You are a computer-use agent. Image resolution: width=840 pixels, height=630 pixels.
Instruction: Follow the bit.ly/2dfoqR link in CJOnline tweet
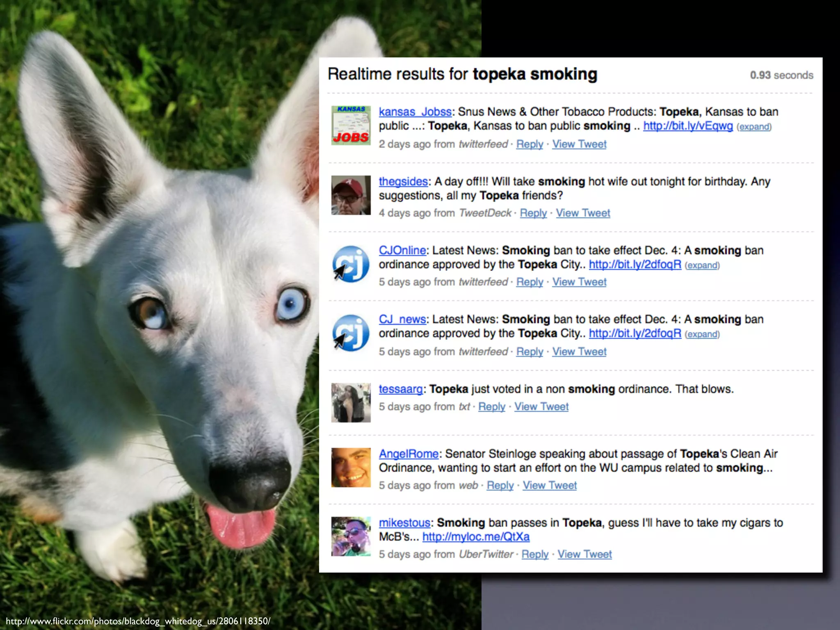[x=635, y=265]
